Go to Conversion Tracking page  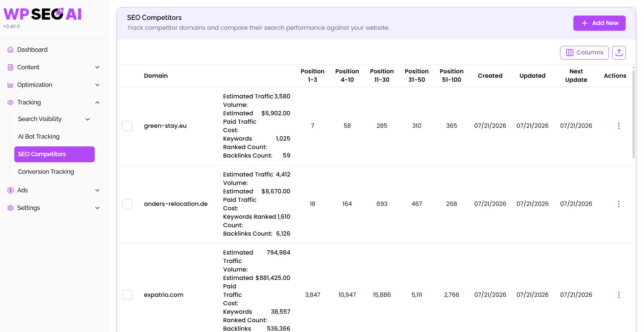(x=46, y=172)
